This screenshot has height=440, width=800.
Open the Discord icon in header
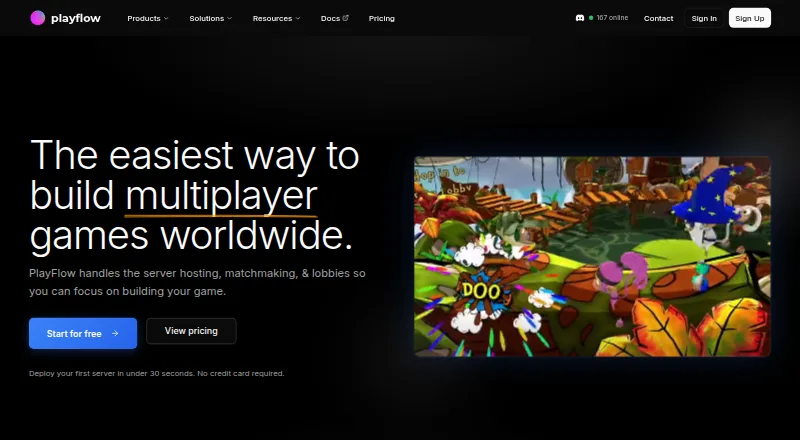click(580, 18)
